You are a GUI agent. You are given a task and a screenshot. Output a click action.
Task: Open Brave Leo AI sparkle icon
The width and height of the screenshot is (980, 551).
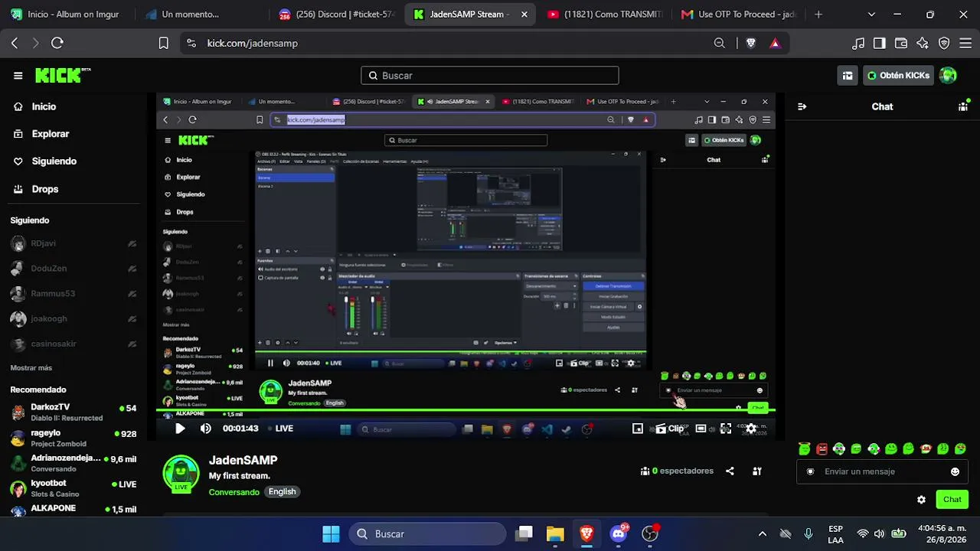pos(923,44)
